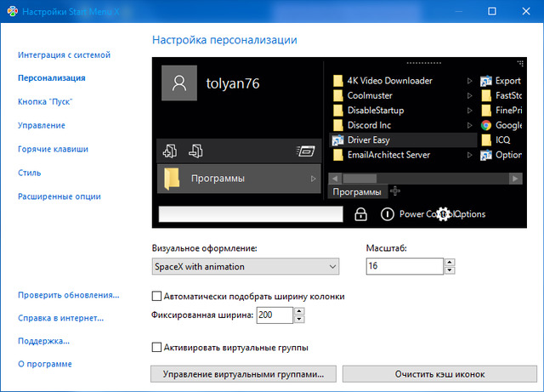Click the Проверить обновления link
The width and height of the screenshot is (544, 392).
[69, 295]
